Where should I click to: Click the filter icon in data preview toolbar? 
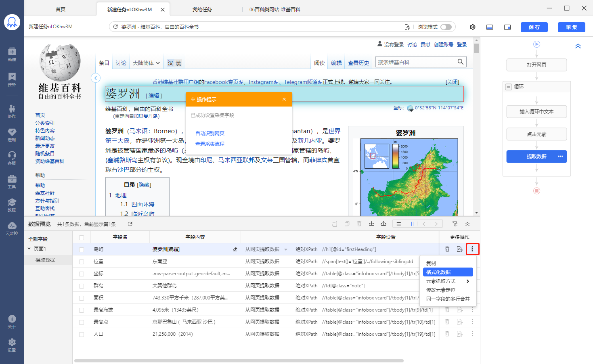pos(455,224)
